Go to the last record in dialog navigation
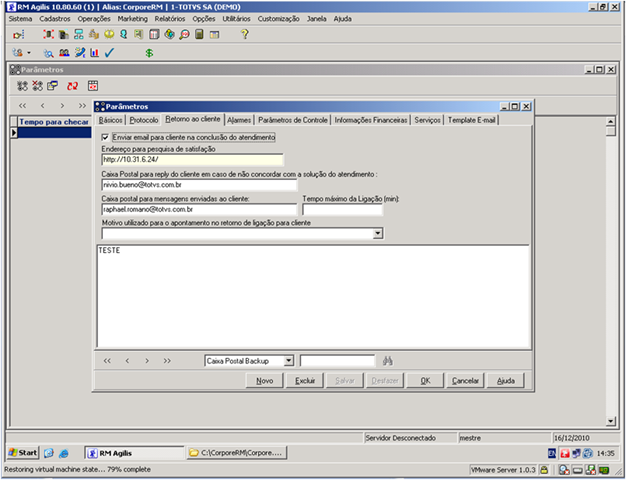Viewport: 626px width, 480px height. click(167, 361)
